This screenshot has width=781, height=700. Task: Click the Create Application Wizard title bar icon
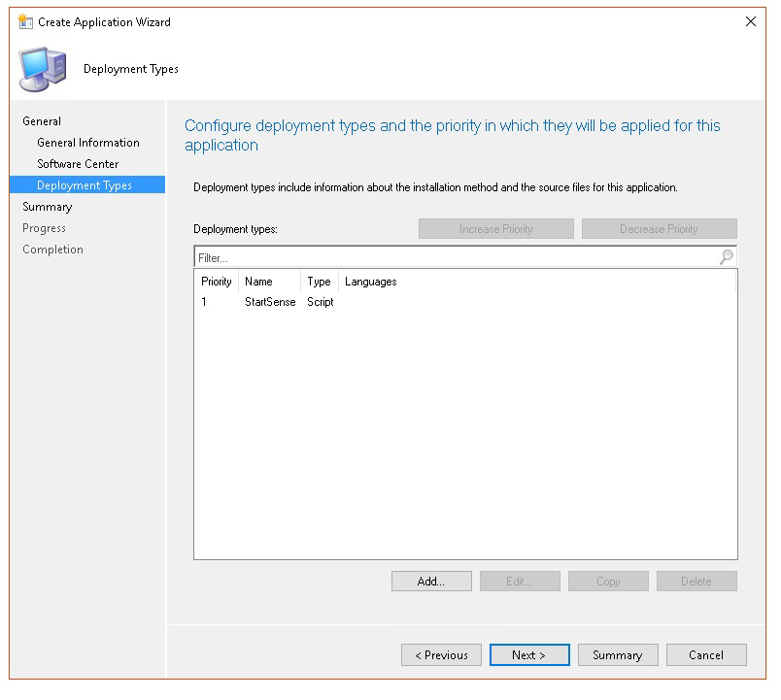coord(25,21)
